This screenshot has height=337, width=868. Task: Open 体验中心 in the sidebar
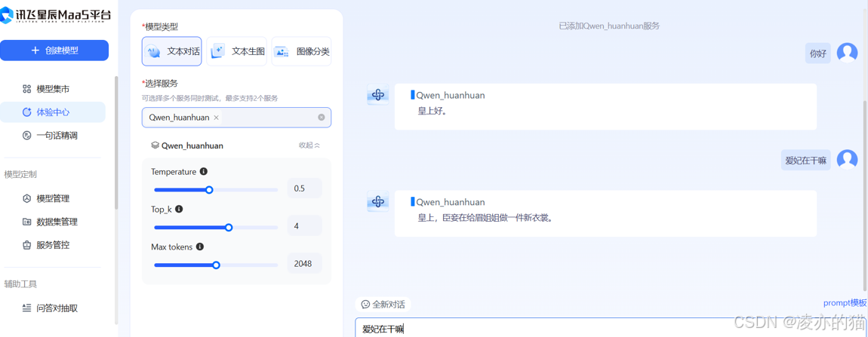[53, 112]
